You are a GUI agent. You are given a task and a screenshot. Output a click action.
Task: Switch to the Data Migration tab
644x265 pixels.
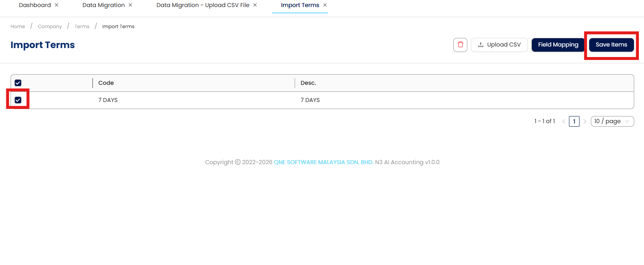pyautogui.click(x=104, y=5)
